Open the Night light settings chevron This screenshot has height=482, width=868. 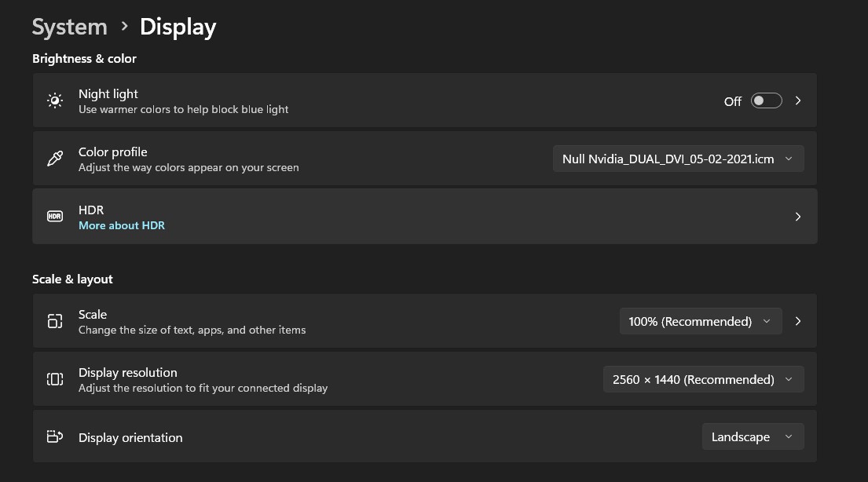pyautogui.click(x=798, y=100)
